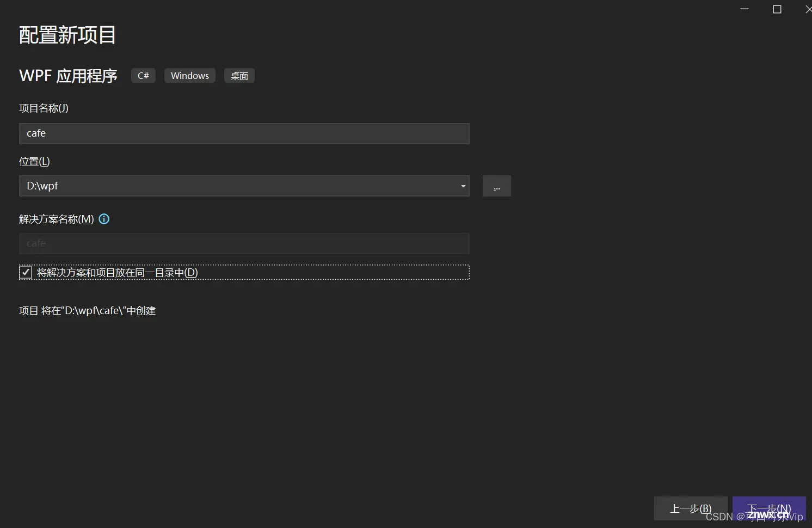812x528 pixels.
Task: Proceed with the 下一步(N) button
Action: tap(769, 508)
